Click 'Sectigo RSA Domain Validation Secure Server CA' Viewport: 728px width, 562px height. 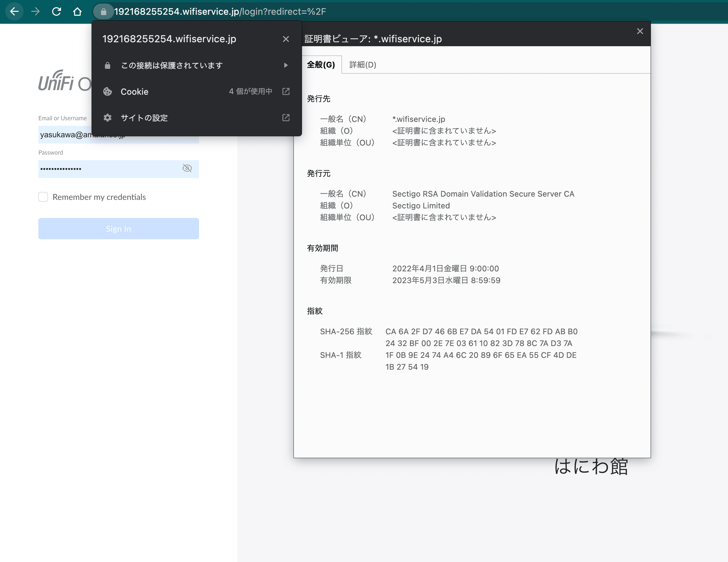click(483, 194)
